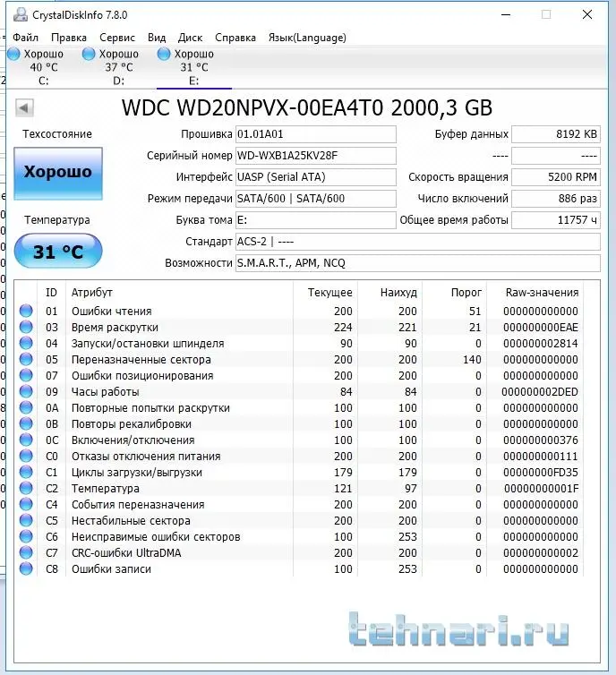Viewport: 616px width, 675px height.
Task: Click status orb for Ошибки записи row
Action: (x=26, y=568)
